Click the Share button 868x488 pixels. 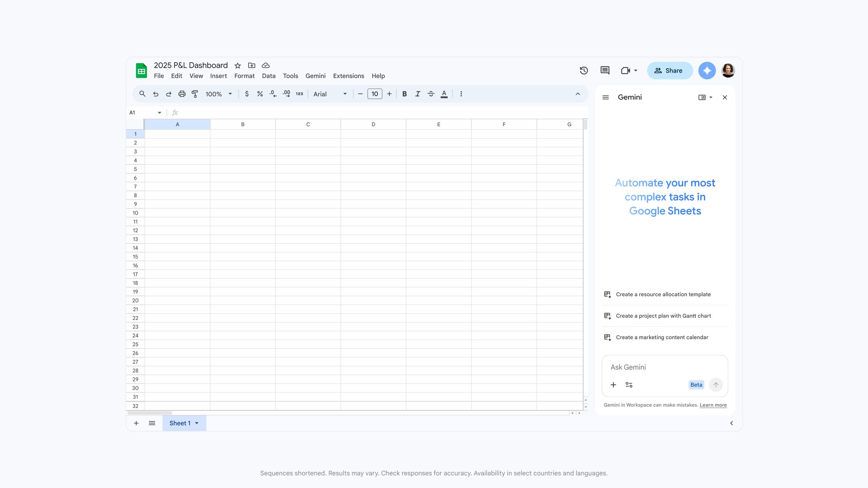[x=670, y=70]
